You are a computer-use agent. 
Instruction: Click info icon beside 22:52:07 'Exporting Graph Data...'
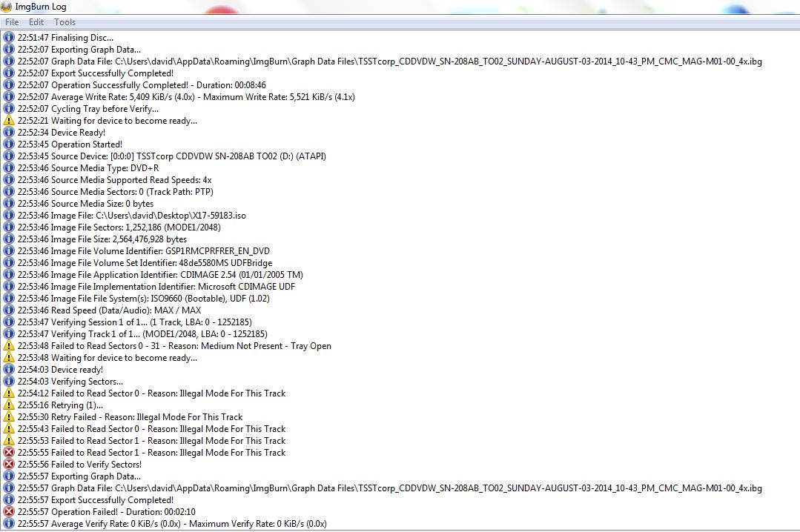(x=9, y=49)
